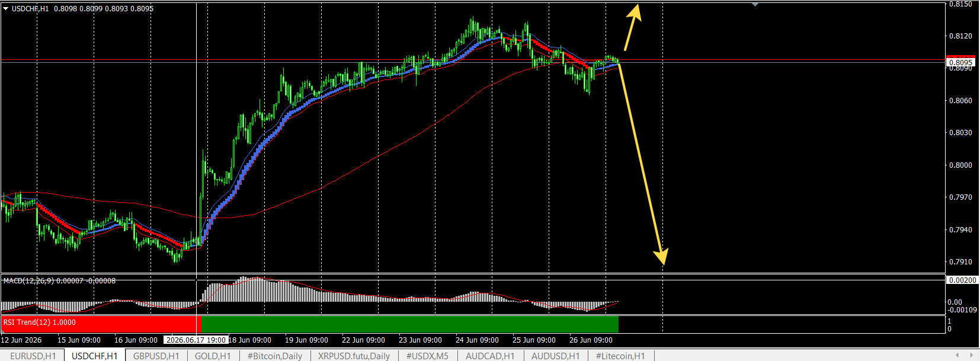Click the OHLC values 0.8098 0.8099 0.8093 0.8095

pos(104,9)
